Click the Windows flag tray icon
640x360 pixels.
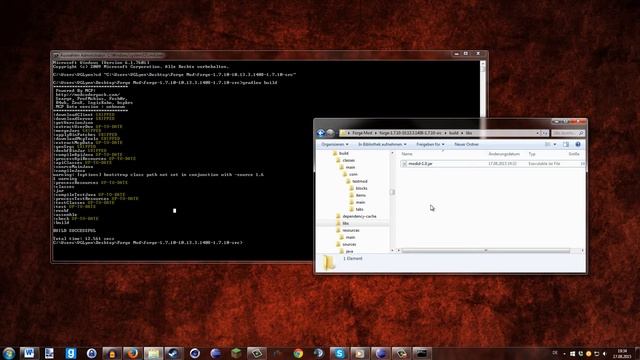click(x=572, y=353)
